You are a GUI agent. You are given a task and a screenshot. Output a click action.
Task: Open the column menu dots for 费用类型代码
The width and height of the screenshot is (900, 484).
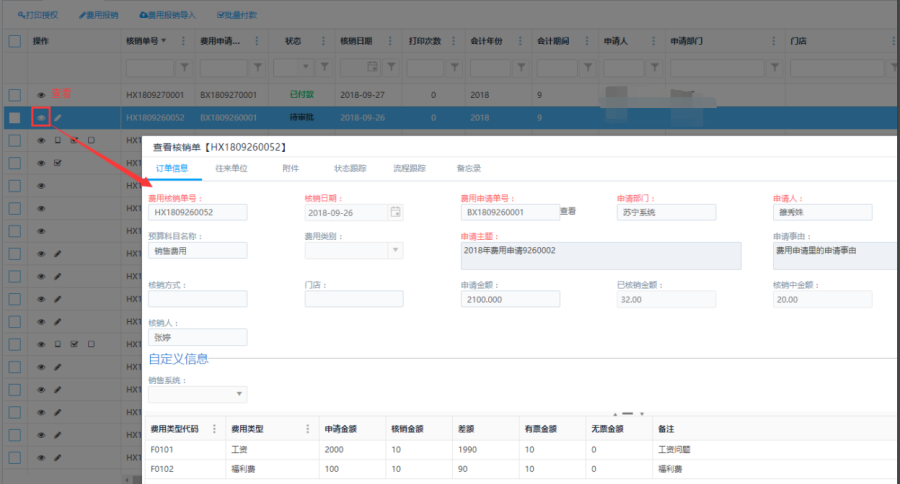(x=214, y=428)
